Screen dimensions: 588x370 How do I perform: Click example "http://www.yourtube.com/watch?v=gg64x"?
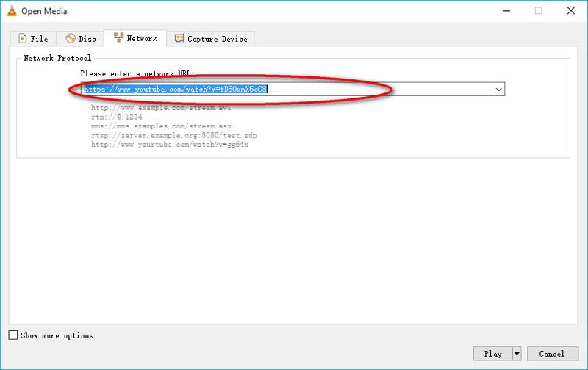pos(170,144)
